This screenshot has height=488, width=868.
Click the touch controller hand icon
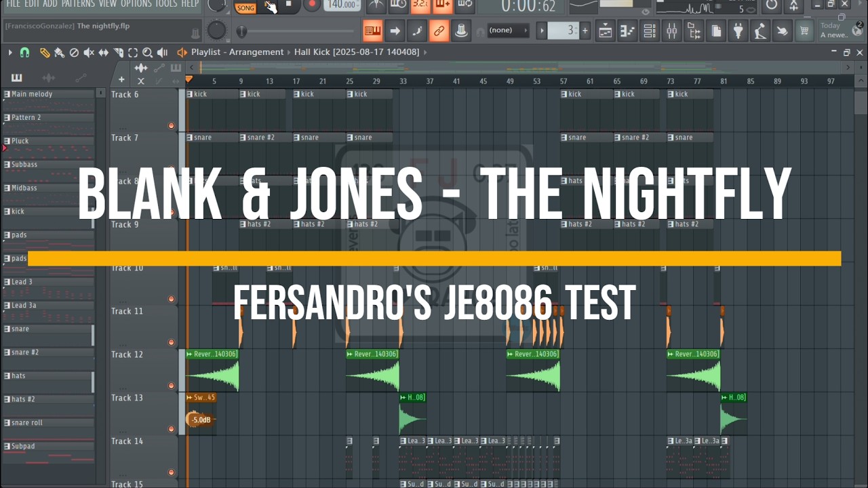pos(783,30)
